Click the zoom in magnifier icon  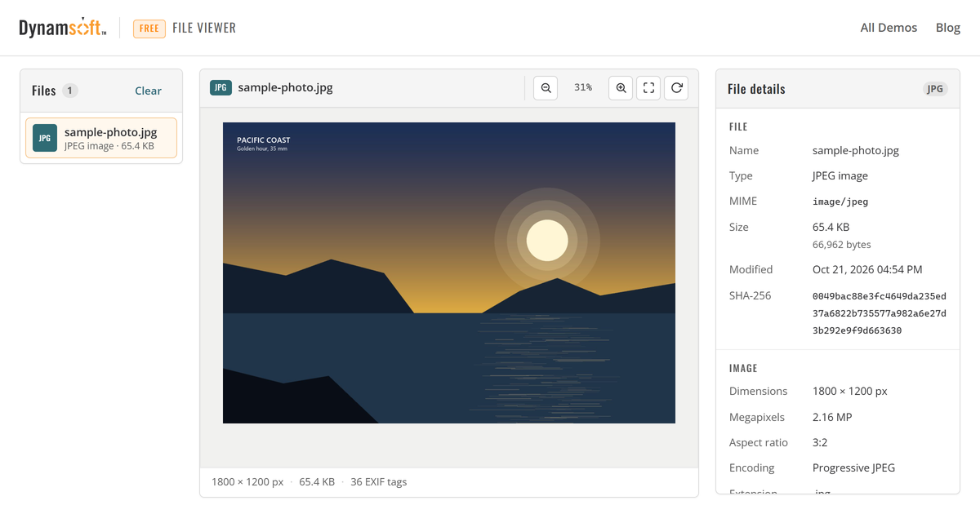(621, 87)
